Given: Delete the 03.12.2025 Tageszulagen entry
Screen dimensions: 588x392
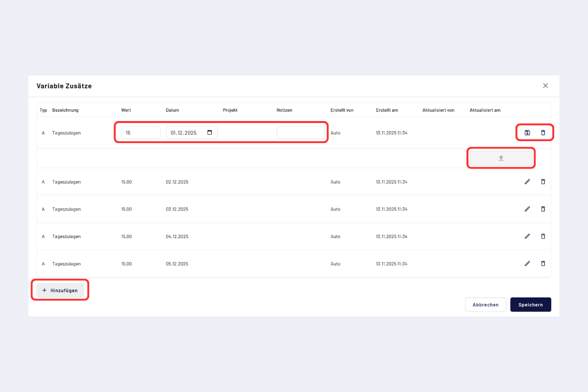Looking at the screenshot, I should pyautogui.click(x=543, y=209).
